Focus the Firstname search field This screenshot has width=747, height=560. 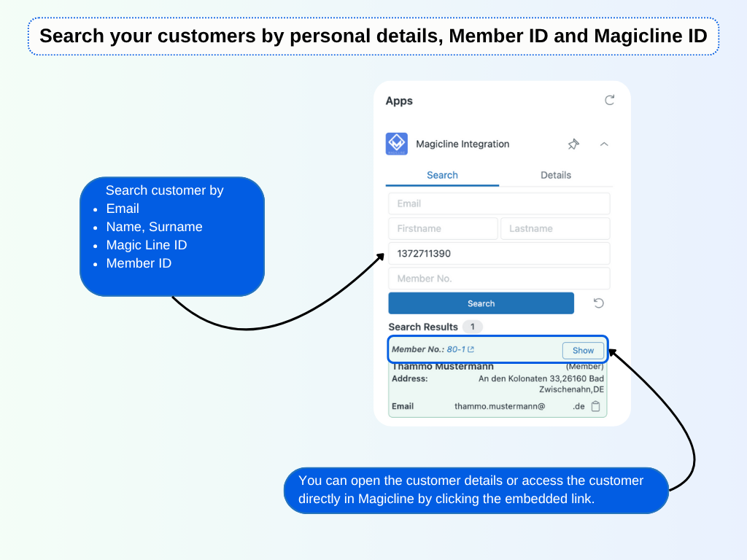tap(443, 228)
